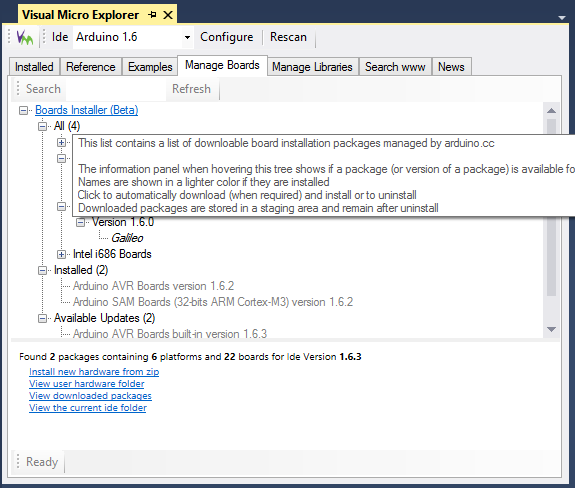Collapse the Installed (2) node
Viewport: 575px width, 488px height.
pos(43,270)
